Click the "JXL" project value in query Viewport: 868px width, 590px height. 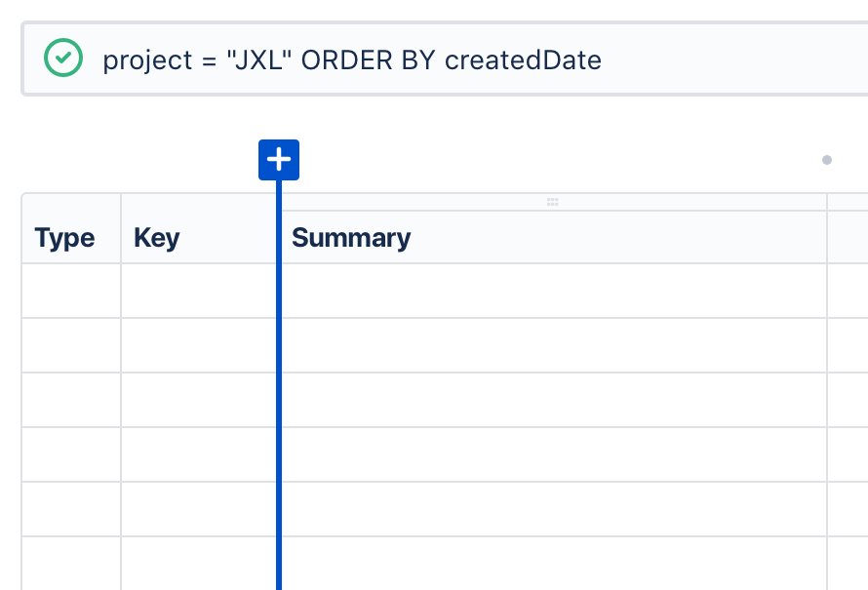[x=259, y=59]
